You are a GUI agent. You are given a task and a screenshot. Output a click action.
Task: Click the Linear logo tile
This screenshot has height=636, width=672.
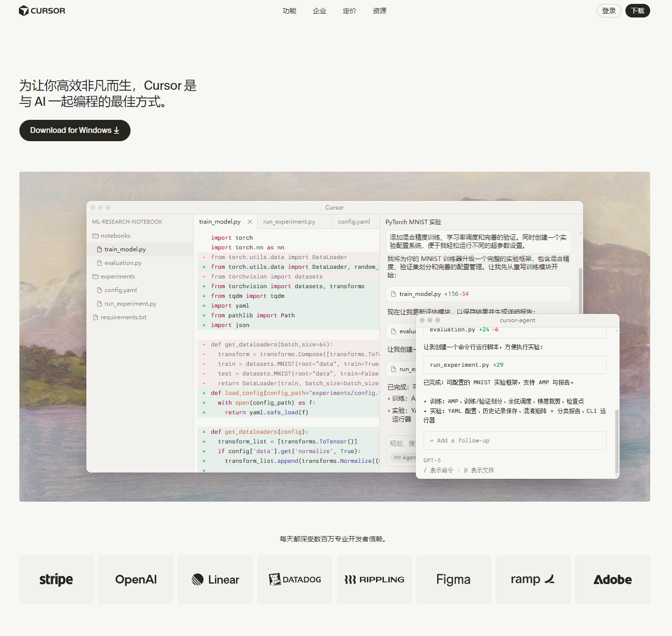pyautogui.click(x=215, y=579)
